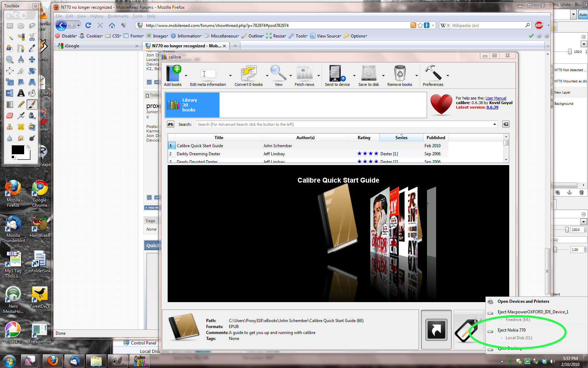This screenshot has width=588, height=368.
Task: Click the Library 30 books button
Action: [192, 105]
